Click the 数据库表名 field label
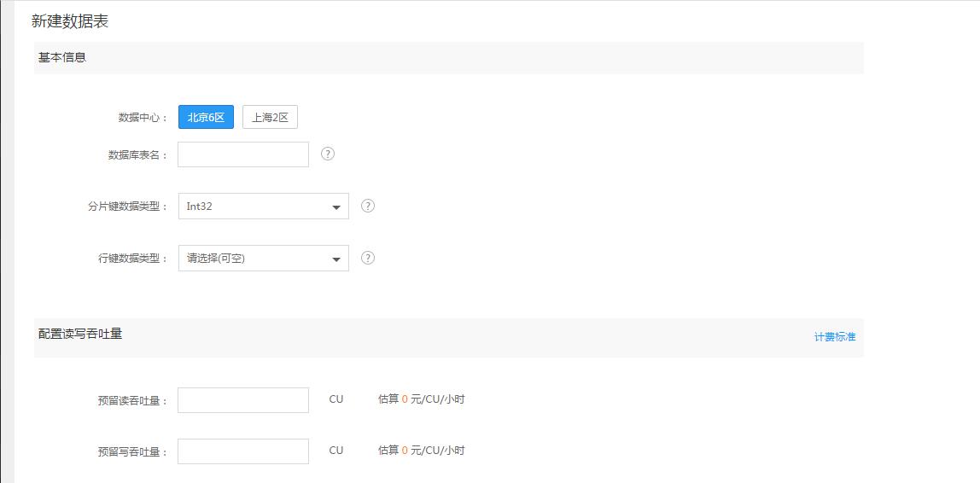Image resolution: width=980 pixels, height=483 pixels. tap(138, 155)
